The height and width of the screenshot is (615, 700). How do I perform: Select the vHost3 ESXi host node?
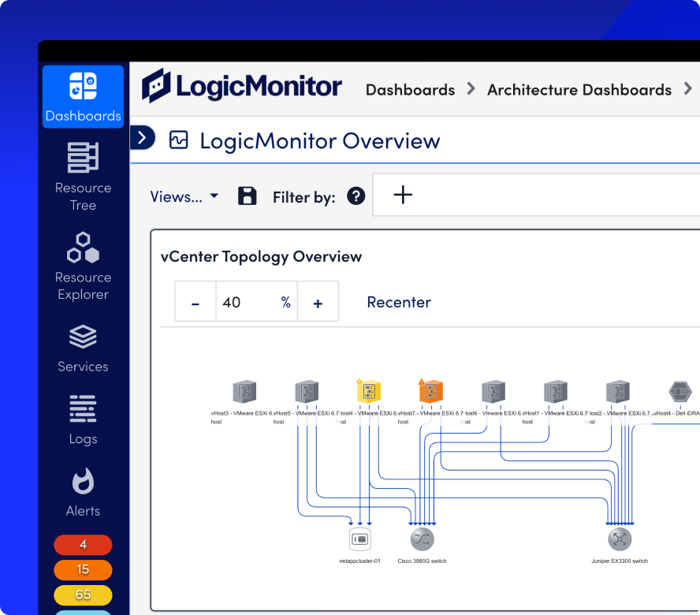244,391
